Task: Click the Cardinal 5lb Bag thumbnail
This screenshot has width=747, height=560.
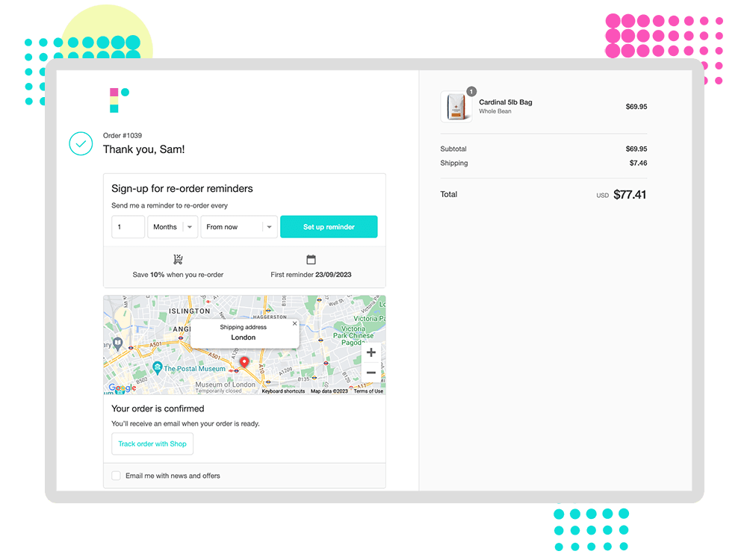Action: 456,107
